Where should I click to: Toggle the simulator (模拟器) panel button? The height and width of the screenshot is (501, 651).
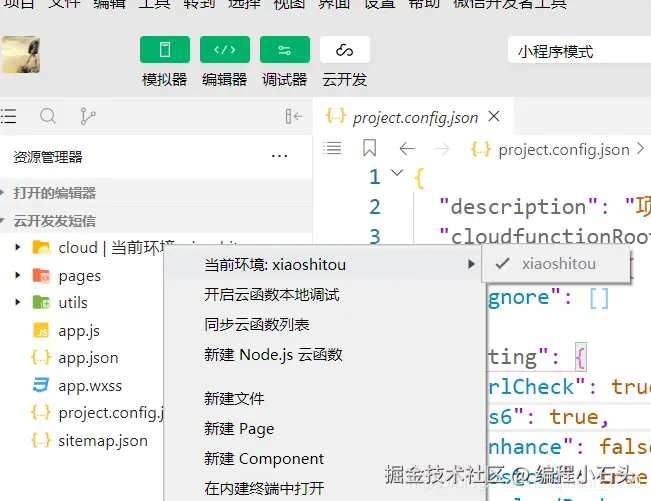click(x=165, y=49)
